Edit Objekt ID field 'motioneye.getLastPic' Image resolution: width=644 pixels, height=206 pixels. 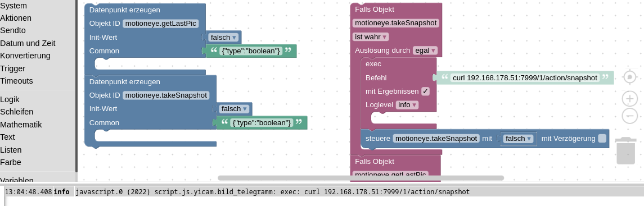[x=161, y=24]
